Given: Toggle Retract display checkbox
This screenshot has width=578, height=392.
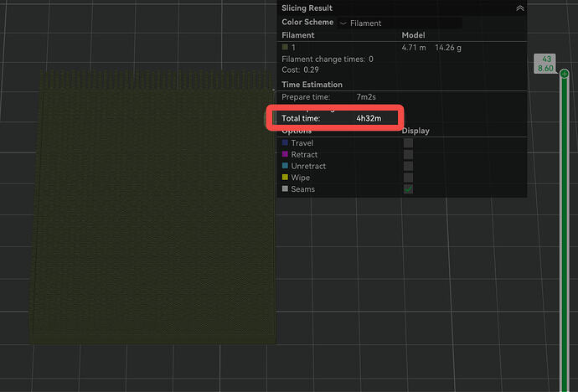Looking at the screenshot, I should [x=408, y=154].
